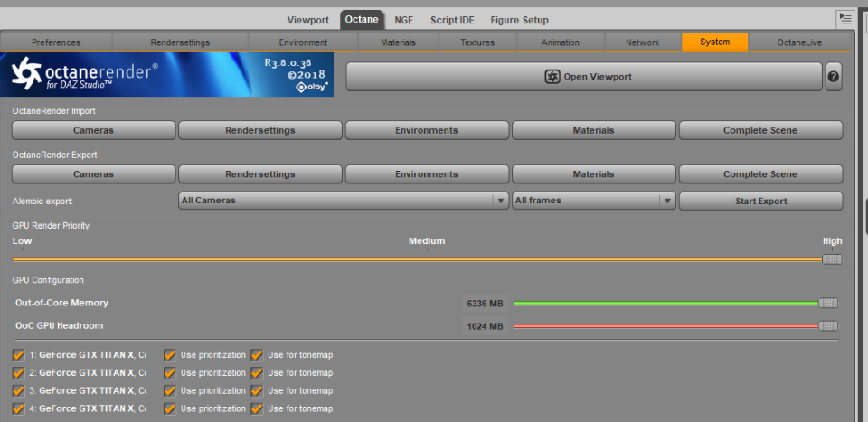Expand the All Cameras dropdown

(x=344, y=201)
